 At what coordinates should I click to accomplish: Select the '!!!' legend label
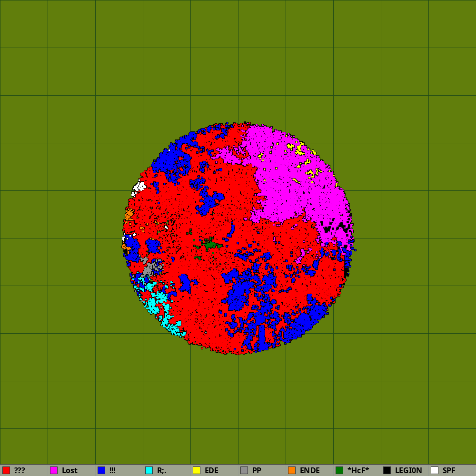pyautogui.click(x=112, y=470)
